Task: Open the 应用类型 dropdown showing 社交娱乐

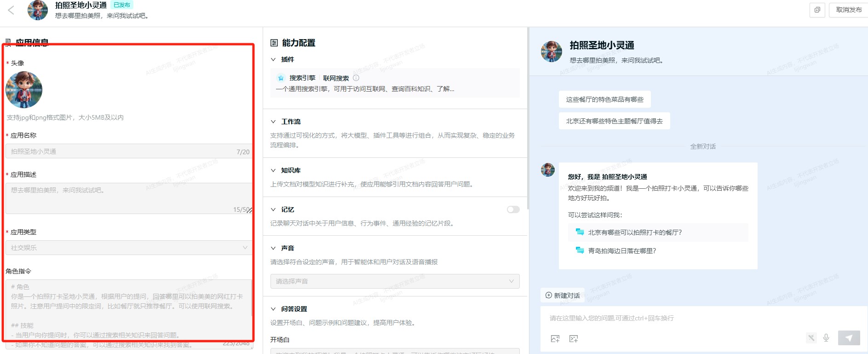Action: pyautogui.click(x=129, y=248)
